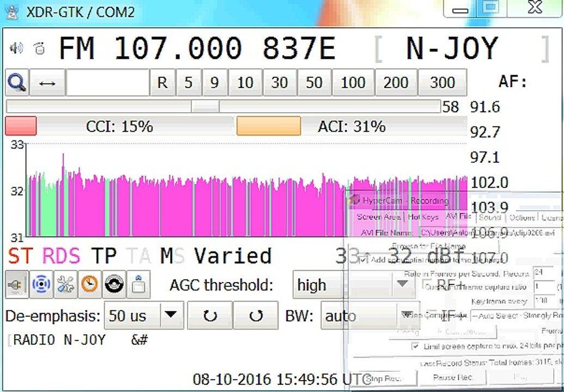
Task: Switch to HyperCam Sound tab
Action: 490,217
